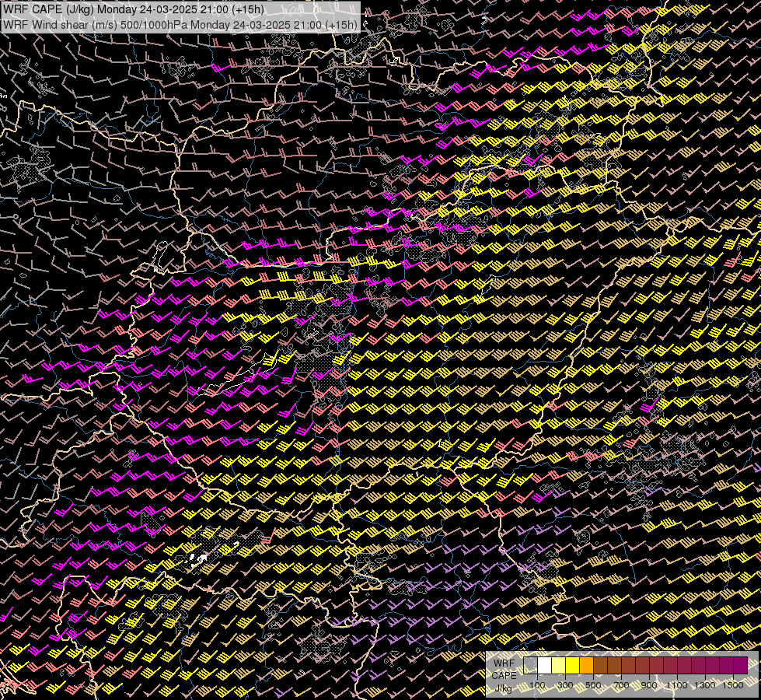Click the legend value 1300

click(705, 685)
